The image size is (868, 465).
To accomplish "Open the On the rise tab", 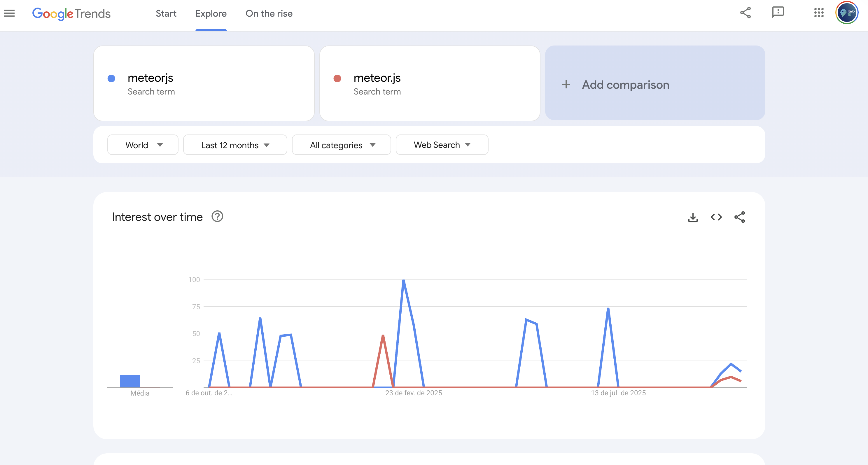I will 269,13.
